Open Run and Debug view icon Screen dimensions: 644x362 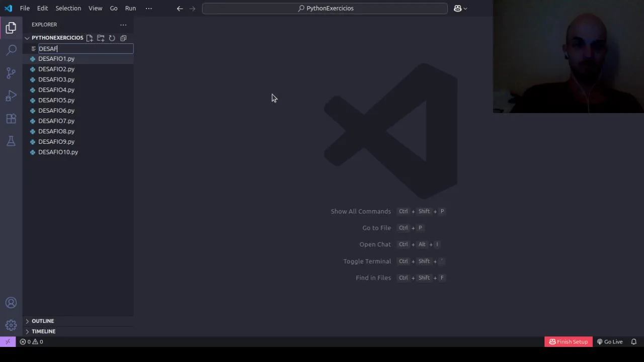point(11,96)
